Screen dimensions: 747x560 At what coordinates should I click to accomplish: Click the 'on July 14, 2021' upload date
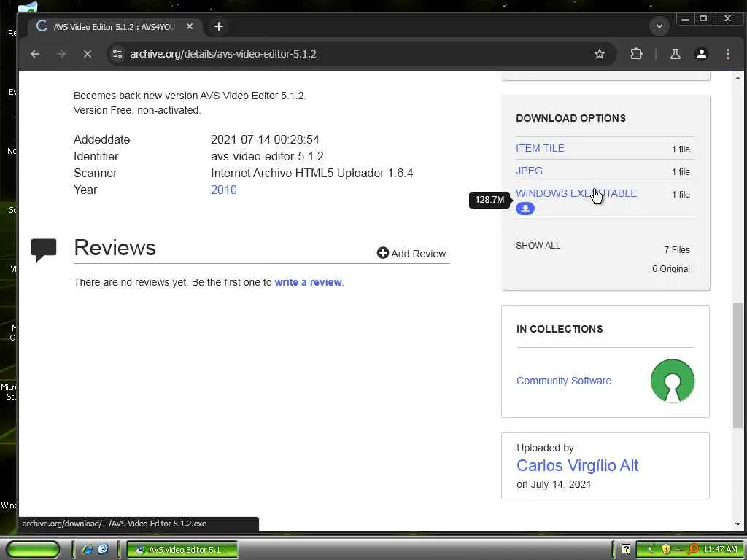coord(554,484)
